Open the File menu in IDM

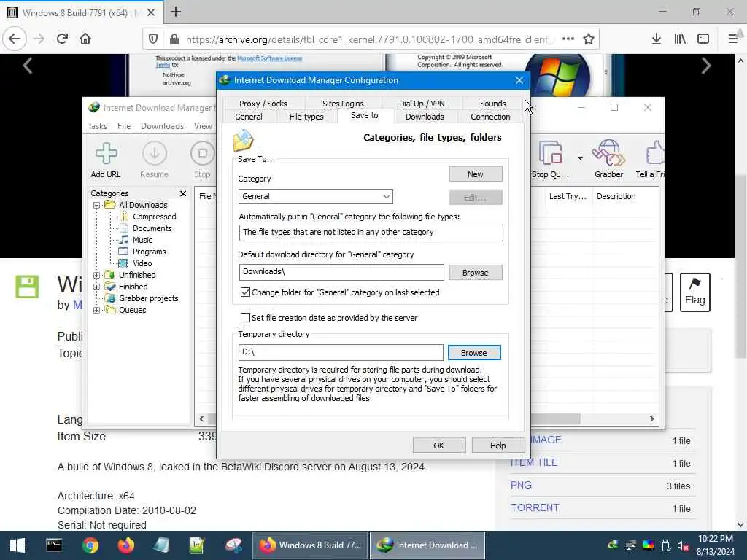point(124,125)
